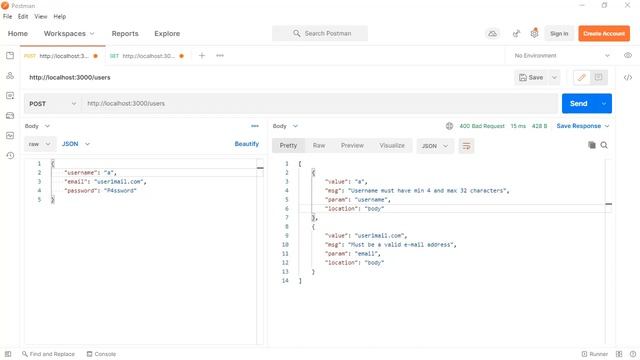Image resolution: width=640 pixels, height=360 pixels.
Task: Save the request
Action: click(x=531, y=78)
